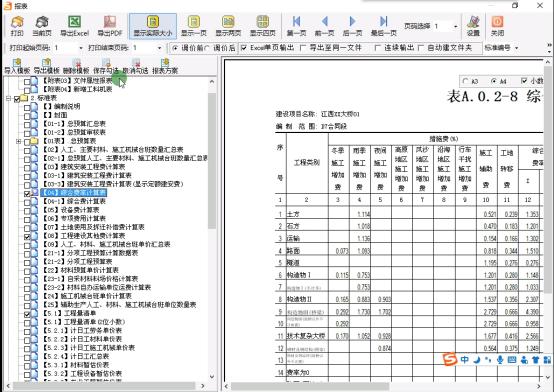Toggle the 小数 checkbox in preview
Viewport: 554px width, 392px height.
[524, 81]
